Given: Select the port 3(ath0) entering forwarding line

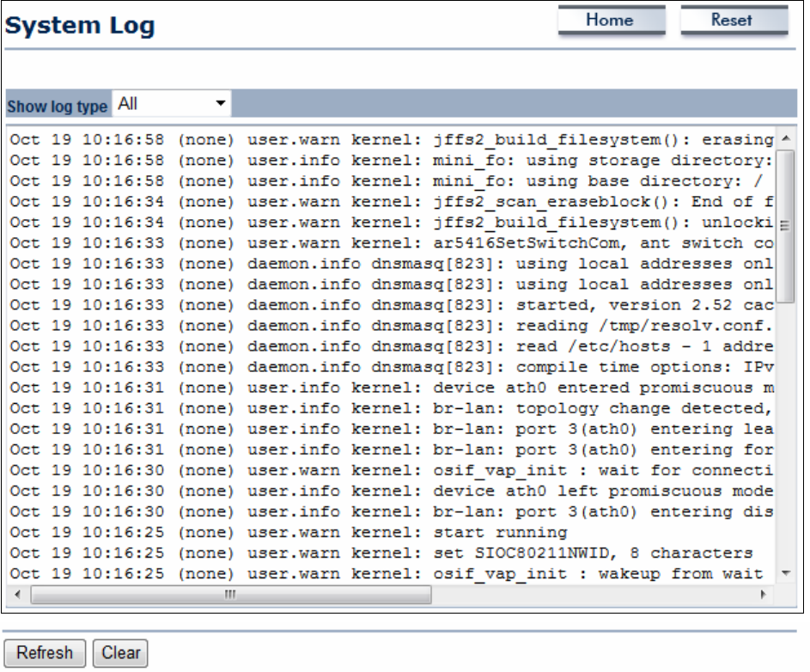Looking at the screenshot, I should click(x=392, y=449).
